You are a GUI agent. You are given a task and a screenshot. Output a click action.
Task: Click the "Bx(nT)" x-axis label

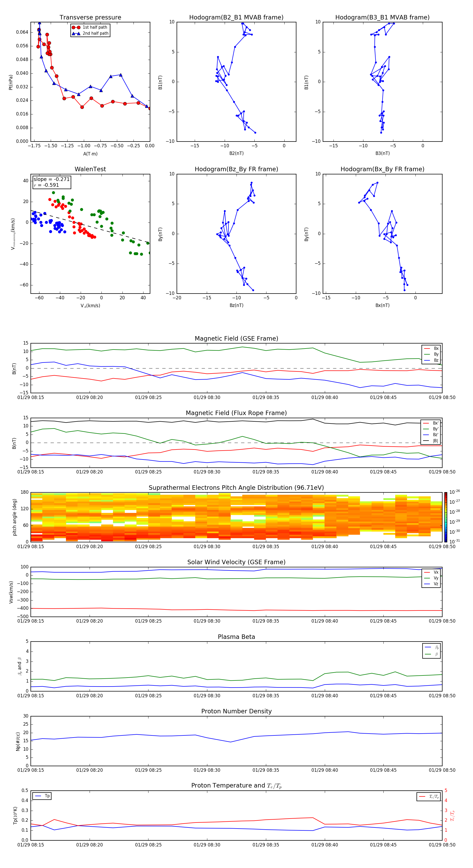[382, 305]
